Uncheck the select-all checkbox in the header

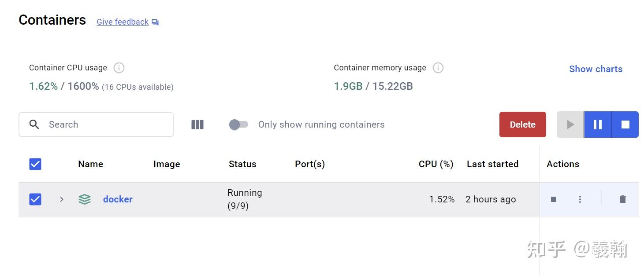pos(35,164)
